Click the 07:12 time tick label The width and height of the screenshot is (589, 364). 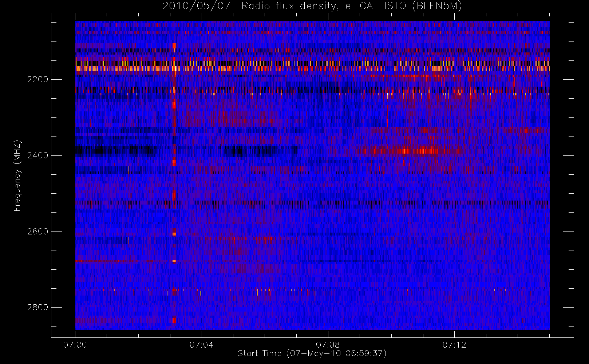pyautogui.click(x=454, y=345)
